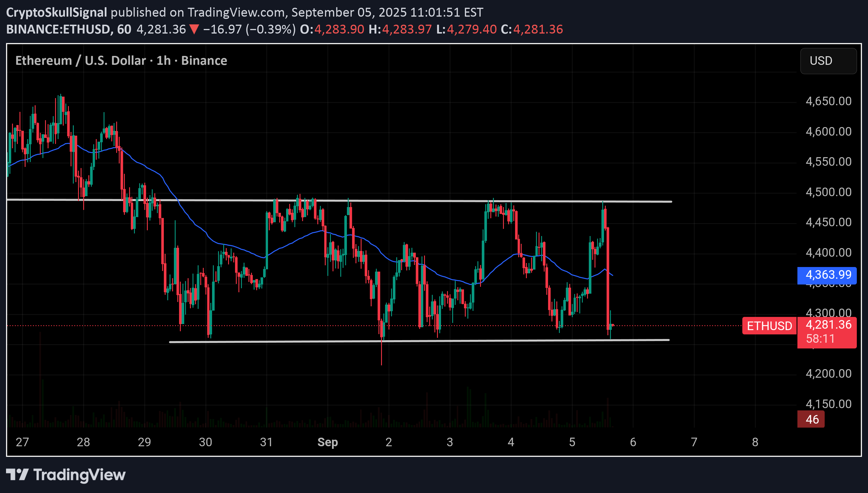Click the volume label 46
The image size is (868, 493).
[811, 419]
